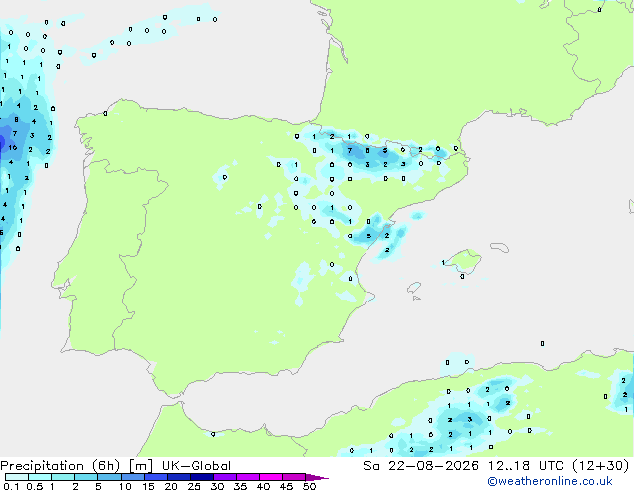634x490 pixels.
Task: Pick the purple legend swatch between 30 and 35
Action: (225, 477)
